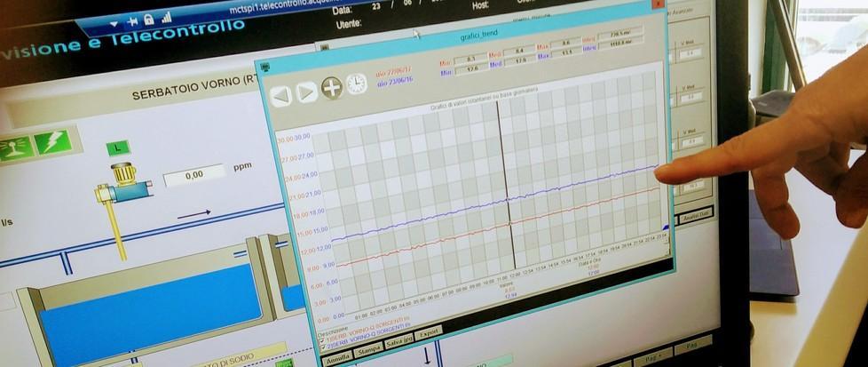Click the grafici_trend title bar text
This screenshot has height=367, width=868.
(479, 36)
